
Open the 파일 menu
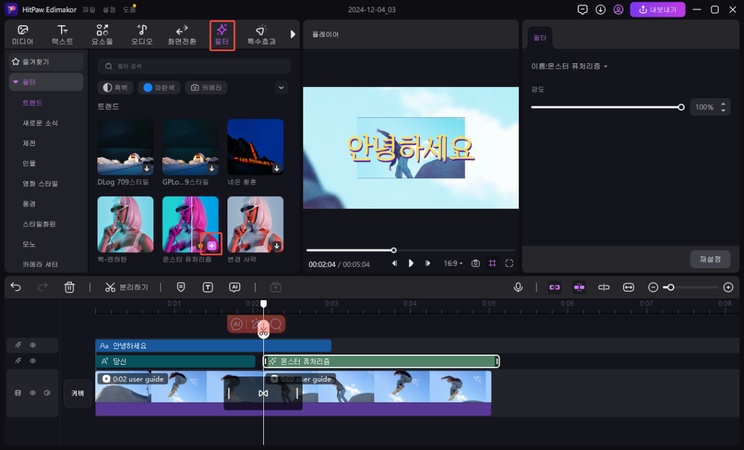click(89, 9)
